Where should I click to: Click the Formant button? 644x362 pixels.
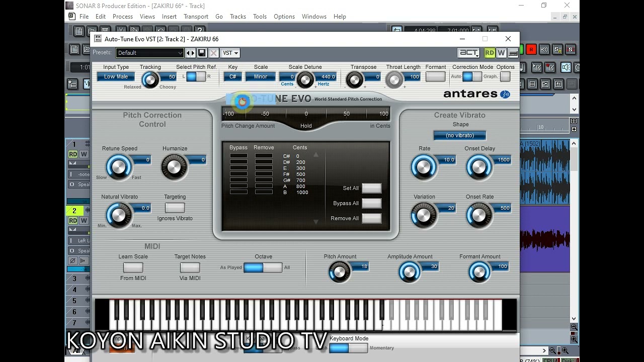pos(435,76)
